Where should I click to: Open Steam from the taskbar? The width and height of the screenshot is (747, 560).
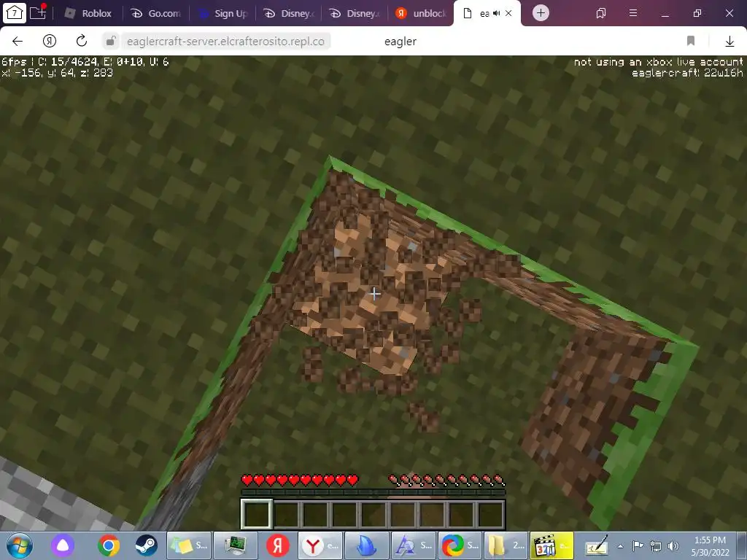pos(146,545)
